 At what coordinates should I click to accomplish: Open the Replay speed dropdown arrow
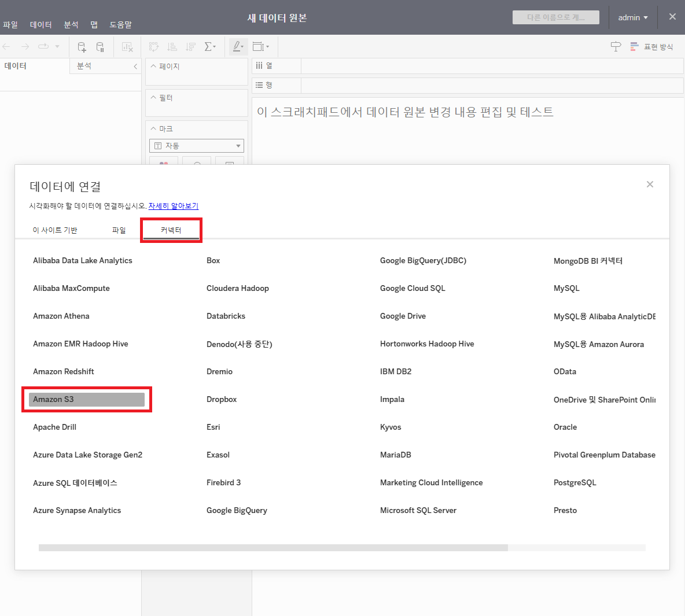57,46
